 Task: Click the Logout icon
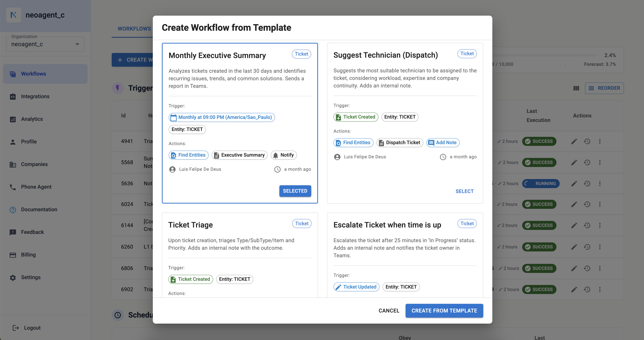pyautogui.click(x=16, y=328)
